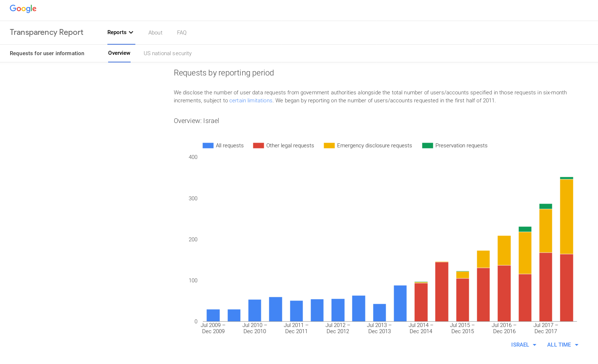Viewport: 598px width, 364px height.
Task: Toggle Emergency disclosure requests legend swatch
Action: coord(329,146)
